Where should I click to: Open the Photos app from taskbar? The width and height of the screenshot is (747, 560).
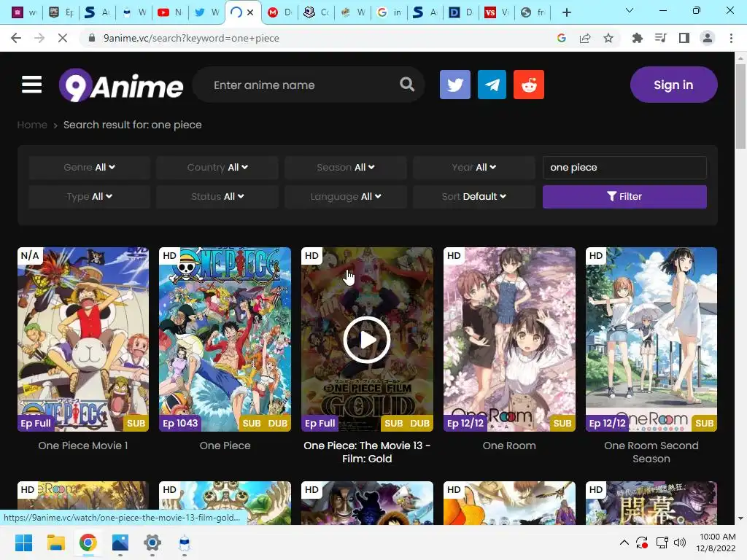pyautogui.click(x=120, y=542)
